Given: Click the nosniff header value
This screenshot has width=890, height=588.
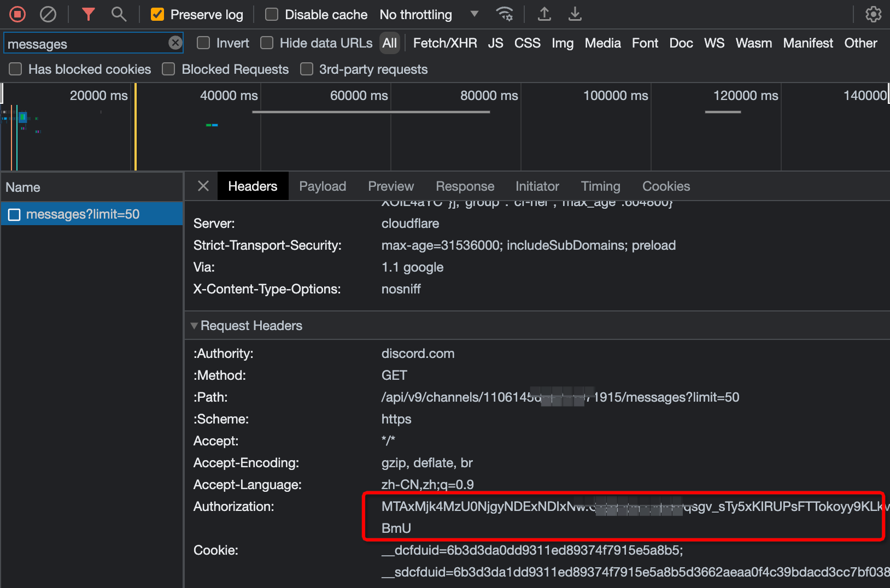Looking at the screenshot, I should (x=401, y=289).
